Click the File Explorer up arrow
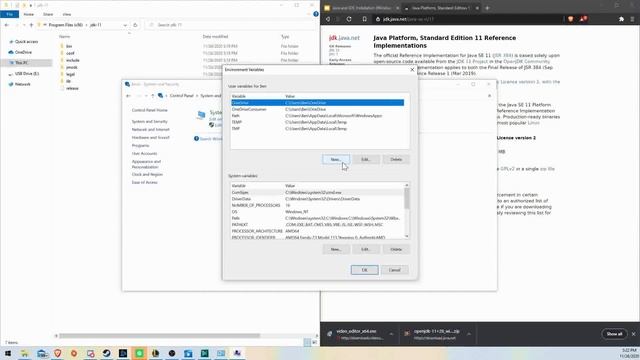 tap(31, 25)
